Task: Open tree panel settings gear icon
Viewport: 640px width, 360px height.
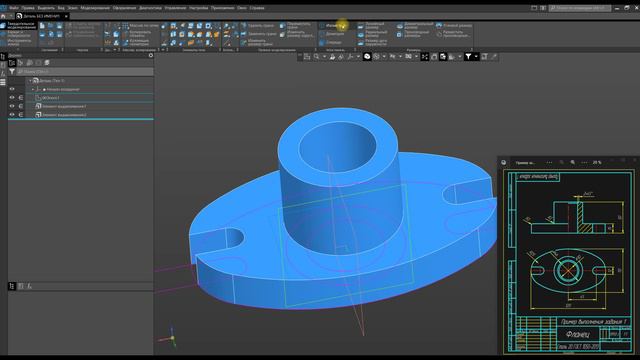Action: 151,56
